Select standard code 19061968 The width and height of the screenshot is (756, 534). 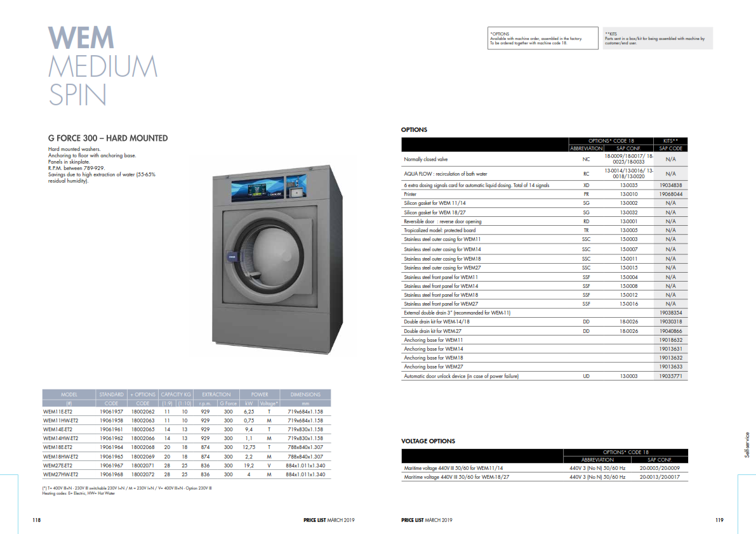(111, 474)
